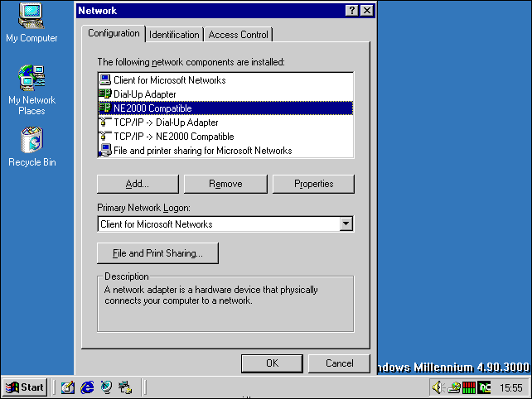Close the Network dialog with X
532x399 pixels.
[x=367, y=11]
